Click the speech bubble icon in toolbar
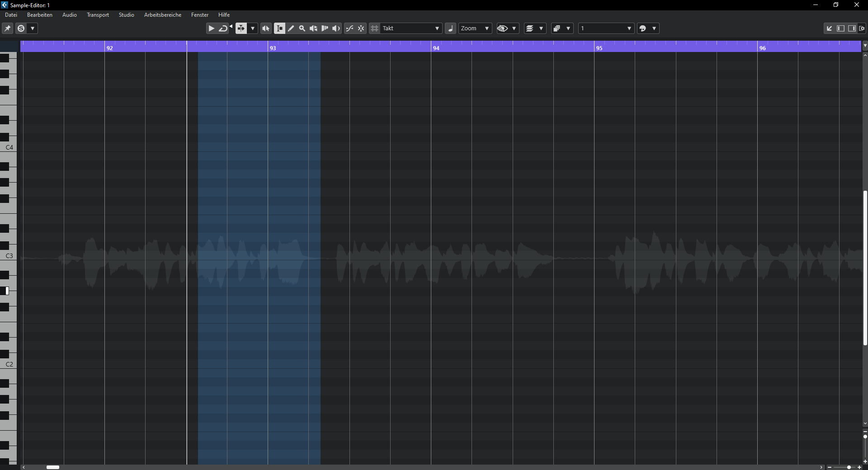The height and width of the screenshot is (470, 868). 643,28
